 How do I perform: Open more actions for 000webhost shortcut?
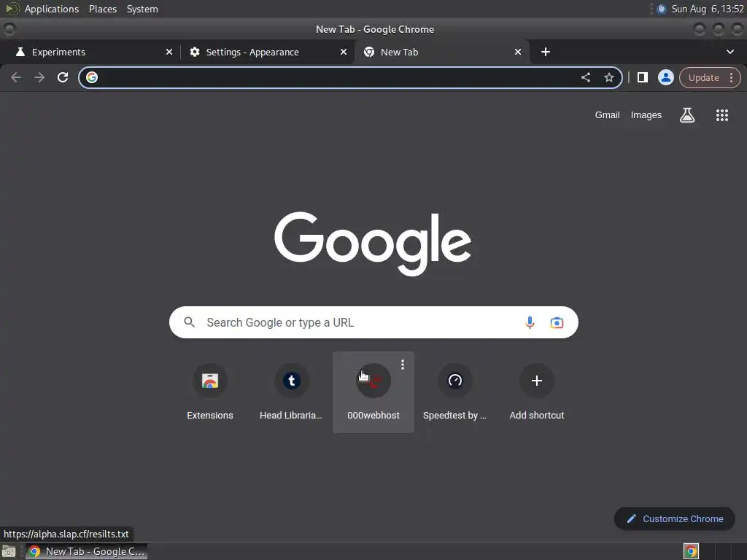point(403,365)
